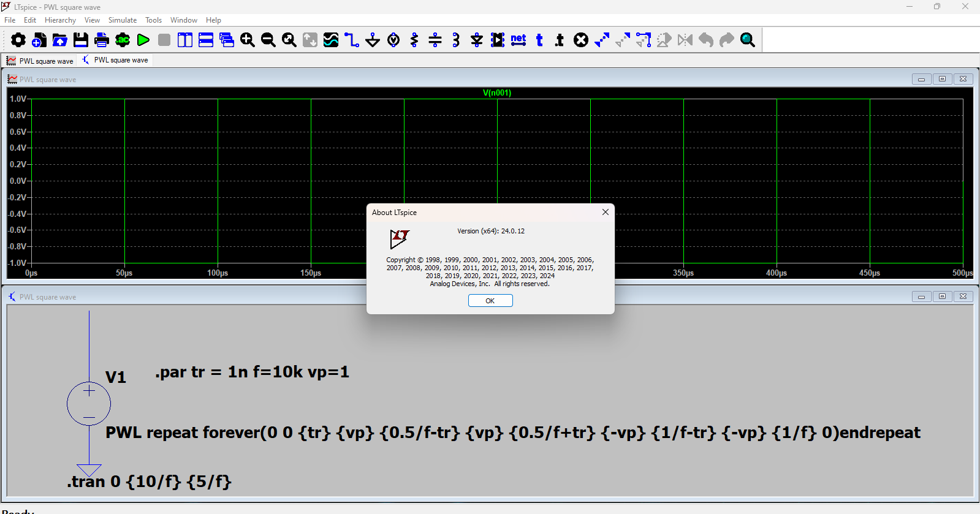The width and height of the screenshot is (980, 514).
Task: Maximize the waveform plot pane
Action: click(x=942, y=79)
